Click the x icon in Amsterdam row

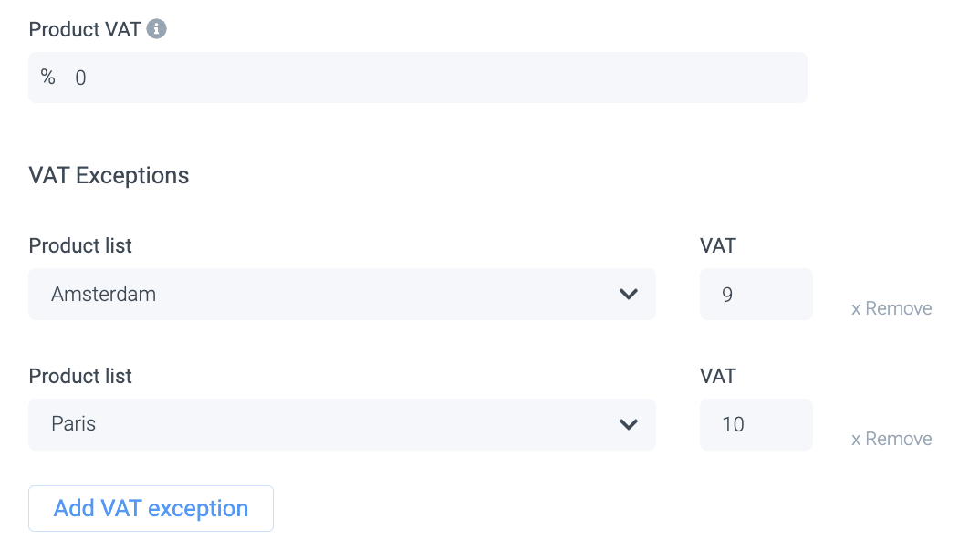tap(856, 309)
